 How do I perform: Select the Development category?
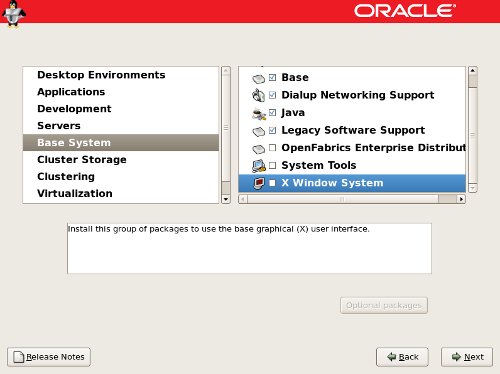coord(121,109)
